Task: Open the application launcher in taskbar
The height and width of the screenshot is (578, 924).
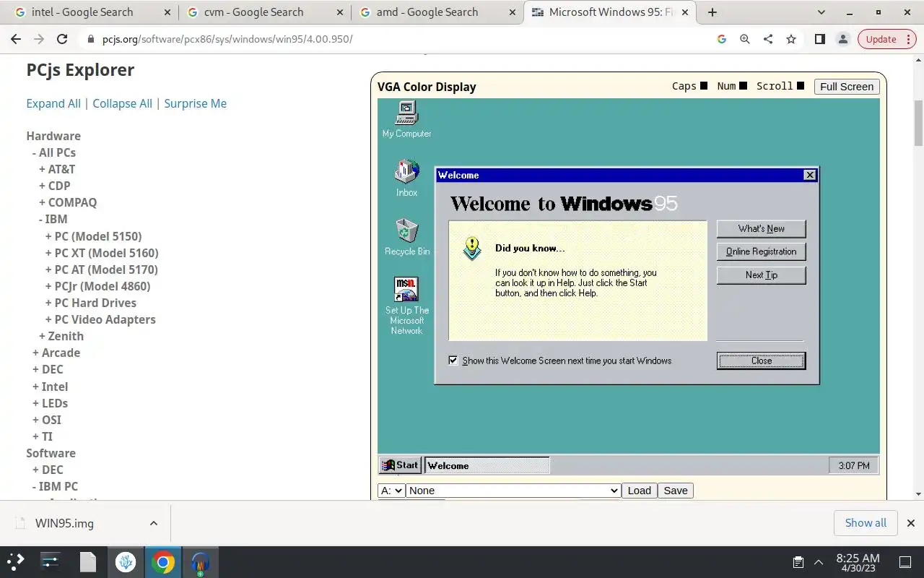Action: tap(16, 561)
